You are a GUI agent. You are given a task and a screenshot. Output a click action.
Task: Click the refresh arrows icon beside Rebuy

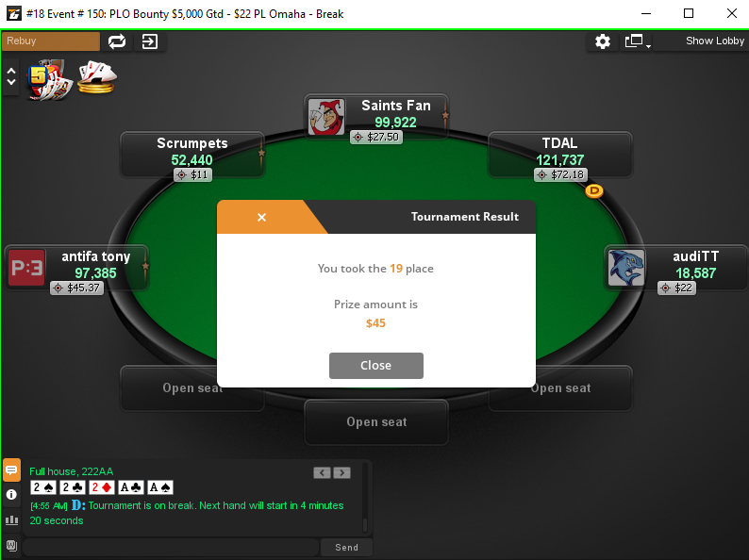pyautogui.click(x=117, y=41)
